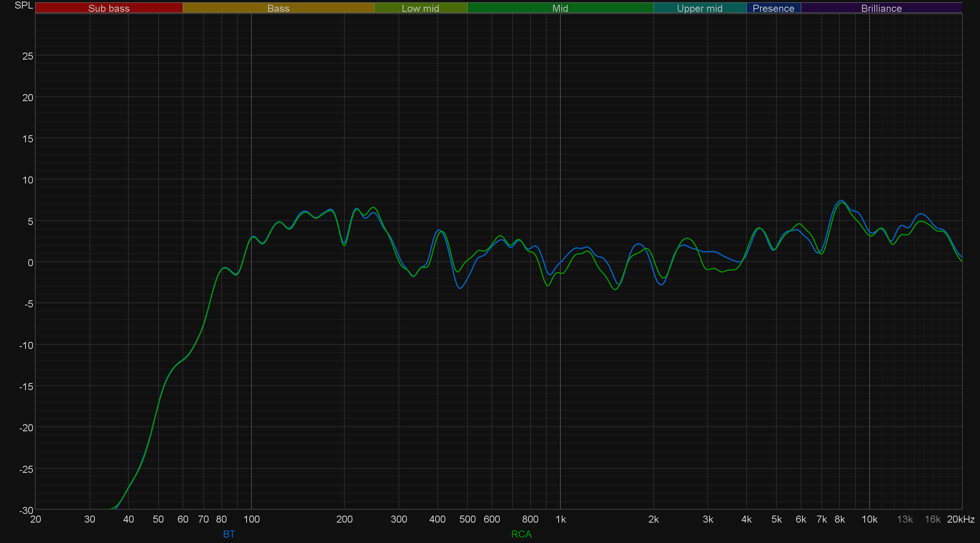This screenshot has height=543, width=980.
Task: Click the green RCA legend label
Action: point(521,534)
